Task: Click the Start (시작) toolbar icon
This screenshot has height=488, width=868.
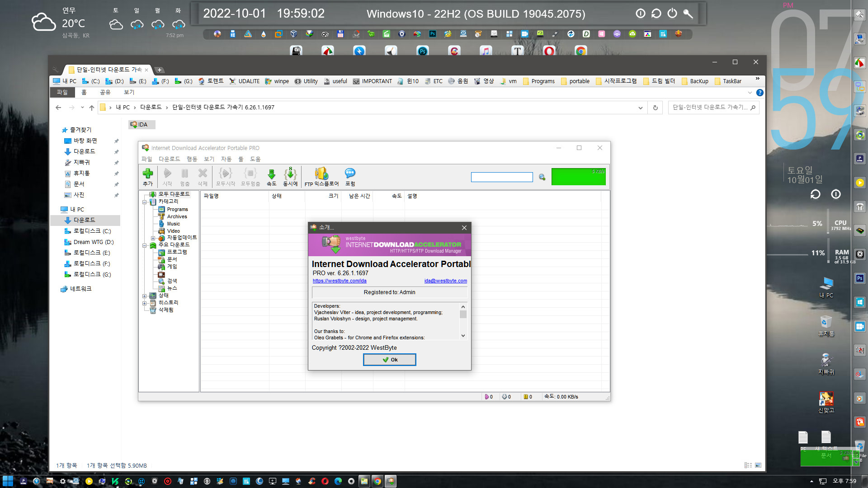Action: pos(167,177)
